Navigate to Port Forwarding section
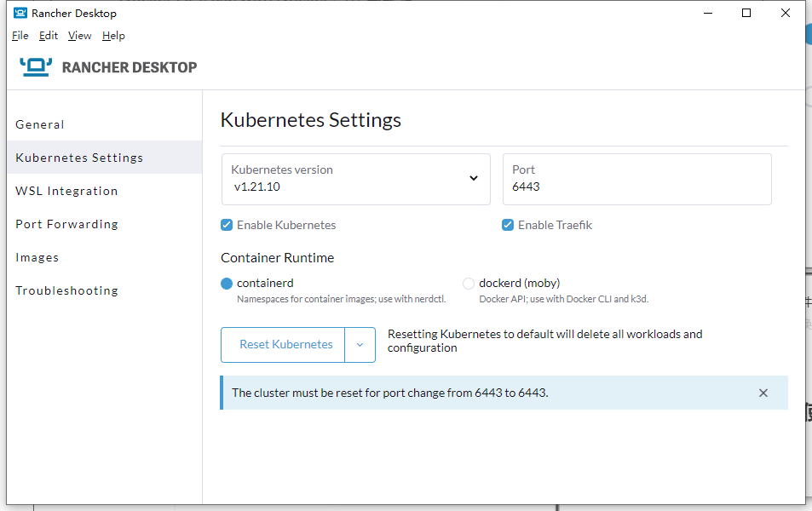This screenshot has height=511, width=812. (66, 224)
